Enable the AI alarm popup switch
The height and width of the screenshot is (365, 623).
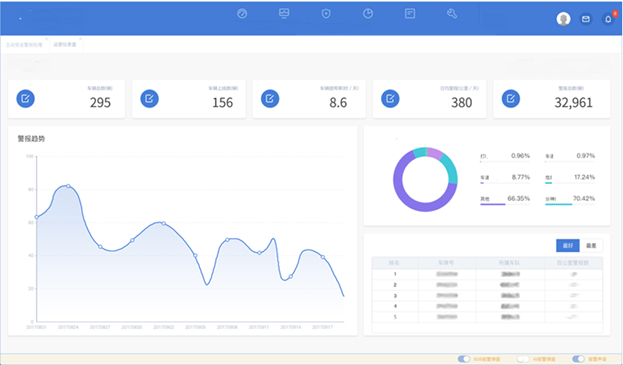click(523, 359)
